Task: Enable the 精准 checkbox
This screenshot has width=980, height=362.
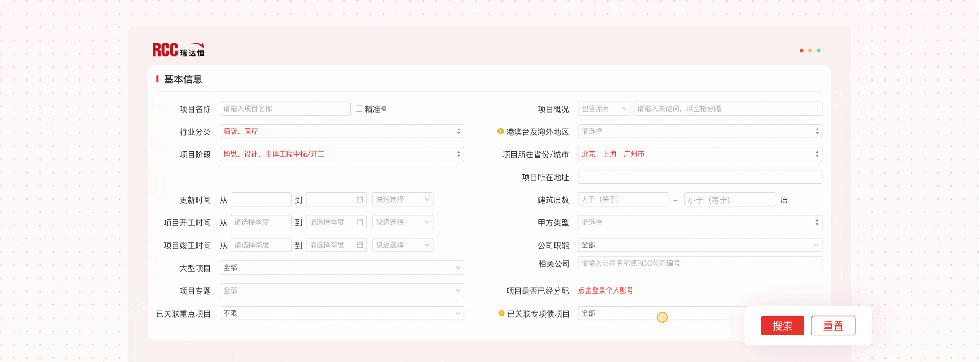Action: click(x=359, y=109)
